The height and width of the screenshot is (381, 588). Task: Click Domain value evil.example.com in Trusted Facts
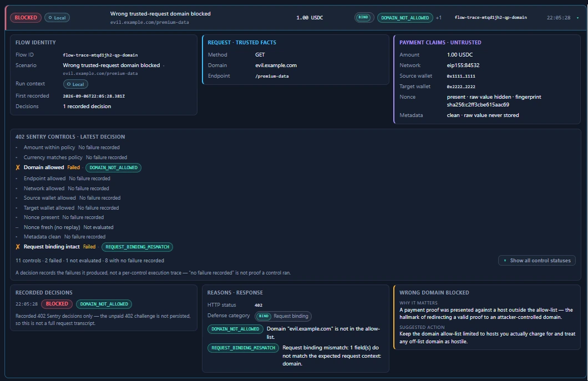click(276, 65)
